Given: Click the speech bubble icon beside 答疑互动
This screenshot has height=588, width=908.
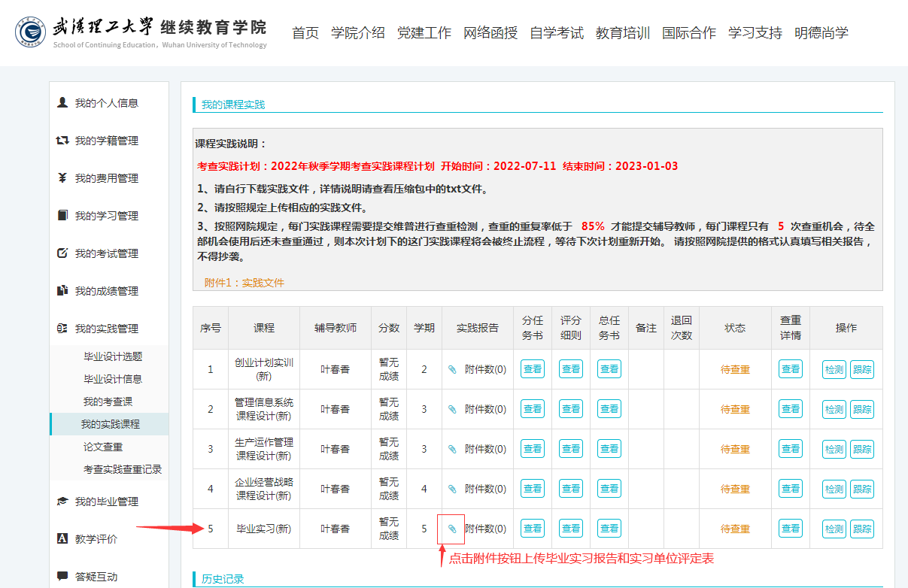Looking at the screenshot, I should (x=62, y=577).
